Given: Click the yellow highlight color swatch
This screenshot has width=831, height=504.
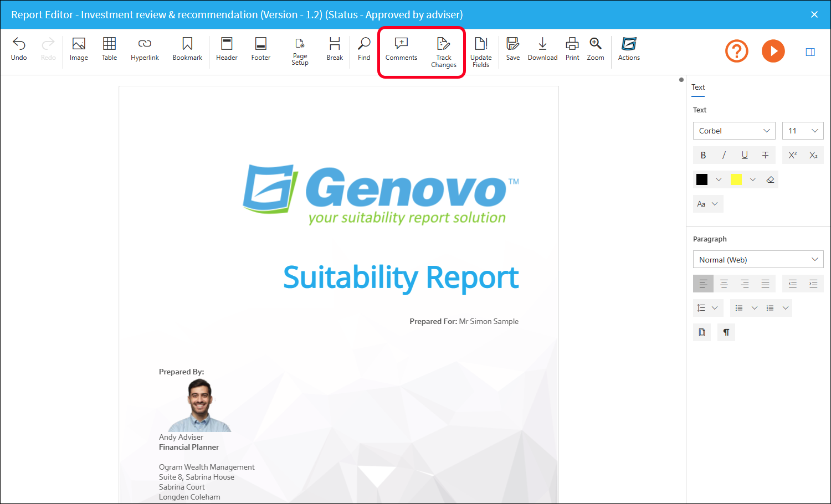Looking at the screenshot, I should click(736, 179).
